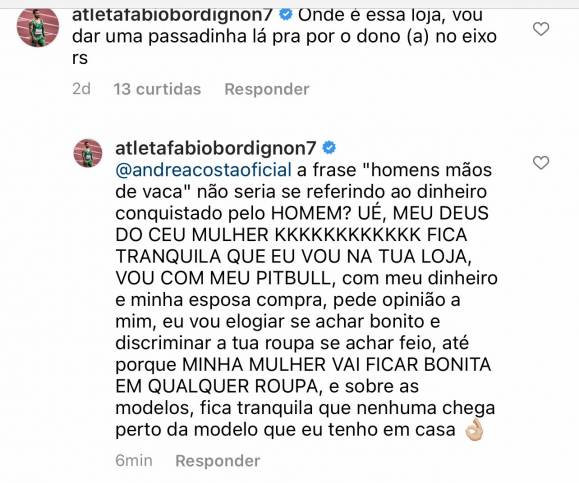The width and height of the screenshot is (579, 483).
Task: Open the smaller avatar on the reply comment
Action: coord(88,153)
